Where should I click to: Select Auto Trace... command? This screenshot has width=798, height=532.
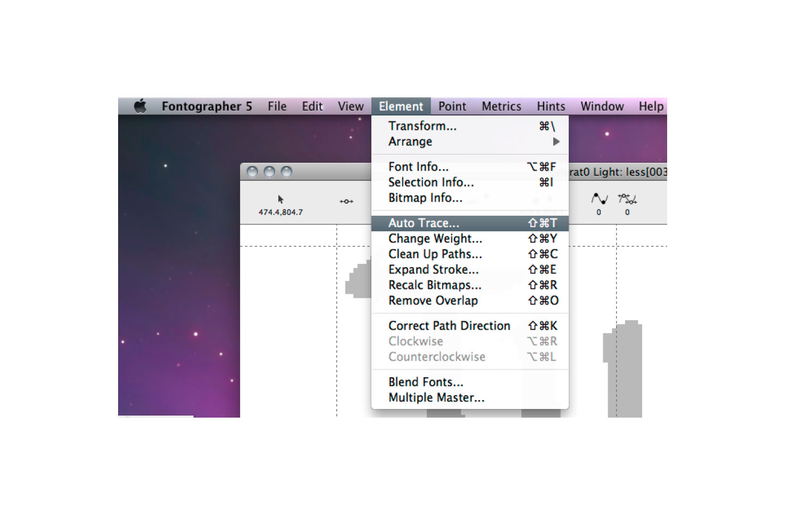(x=470, y=223)
